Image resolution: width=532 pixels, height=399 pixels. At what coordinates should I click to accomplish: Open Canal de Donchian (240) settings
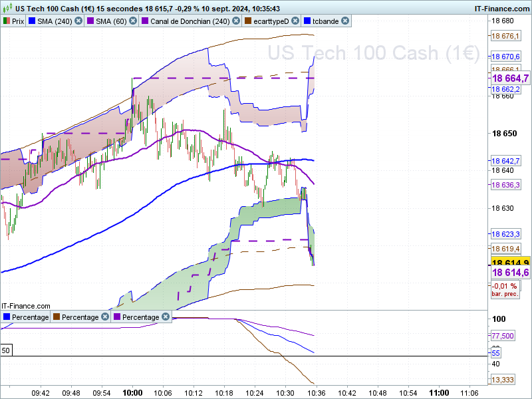click(190, 21)
